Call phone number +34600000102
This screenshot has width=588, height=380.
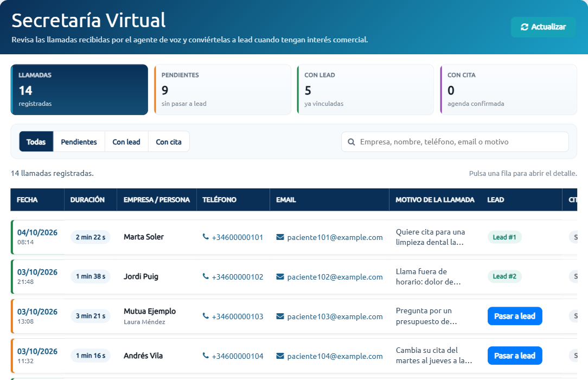(238, 277)
